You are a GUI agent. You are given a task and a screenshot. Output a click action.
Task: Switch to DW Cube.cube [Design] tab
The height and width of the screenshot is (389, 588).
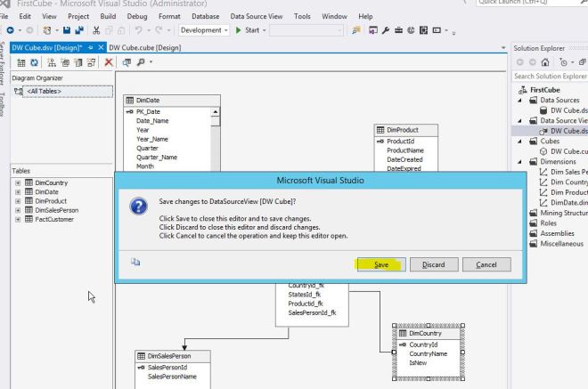point(144,45)
